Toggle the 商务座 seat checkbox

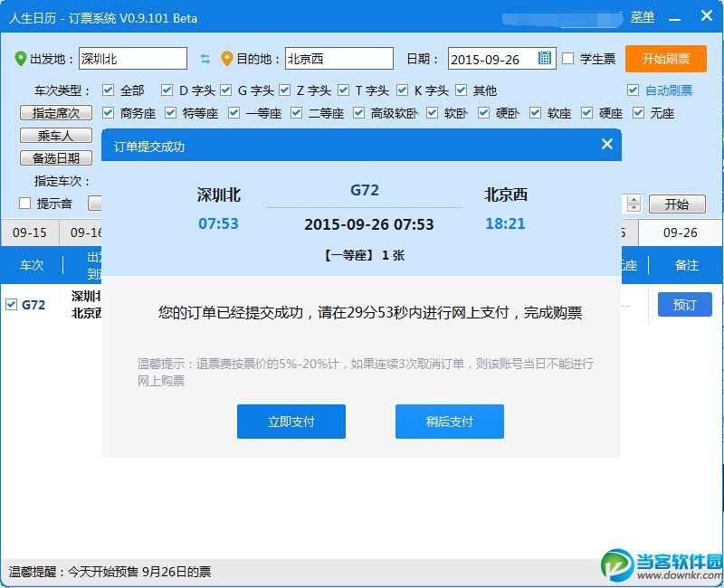coord(108,112)
